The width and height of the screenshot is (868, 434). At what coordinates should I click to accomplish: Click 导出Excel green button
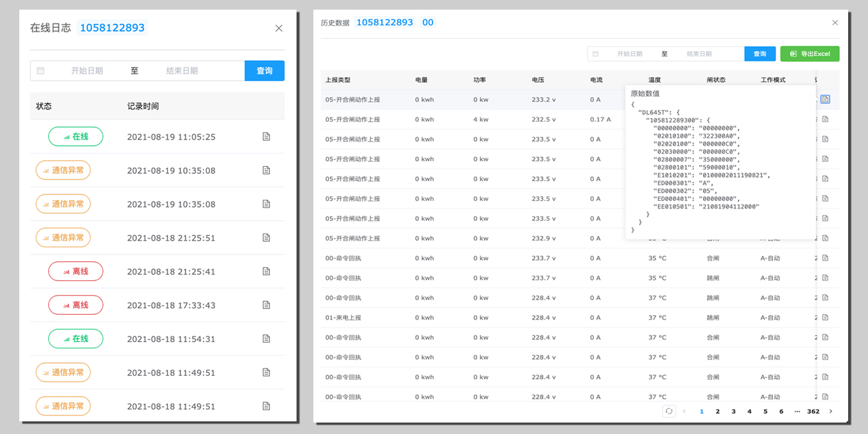810,54
